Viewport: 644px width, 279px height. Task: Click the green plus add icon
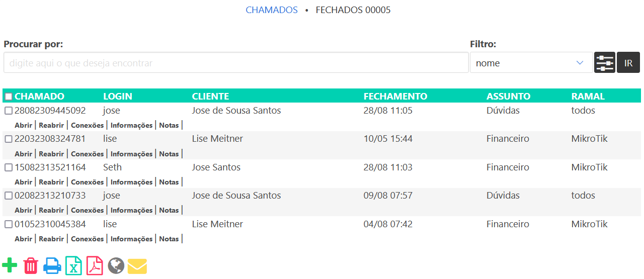pyautogui.click(x=10, y=265)
